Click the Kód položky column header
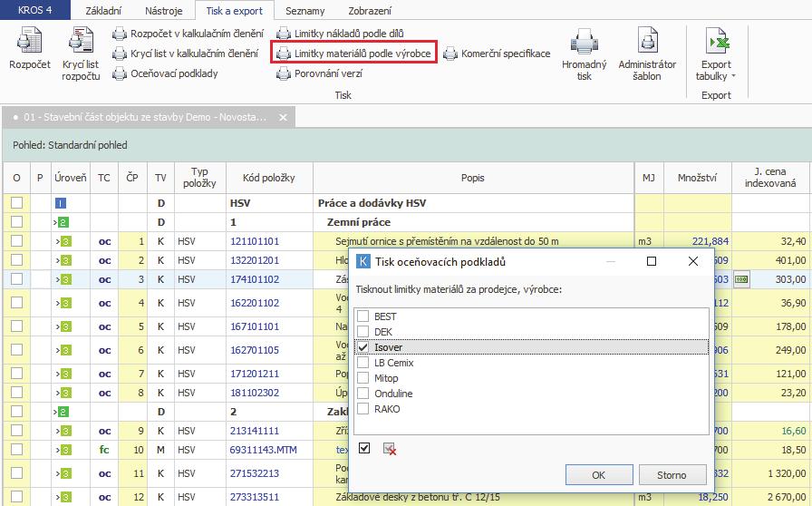The width and height of the screenshot is (812, 506). tap(269, 178)
